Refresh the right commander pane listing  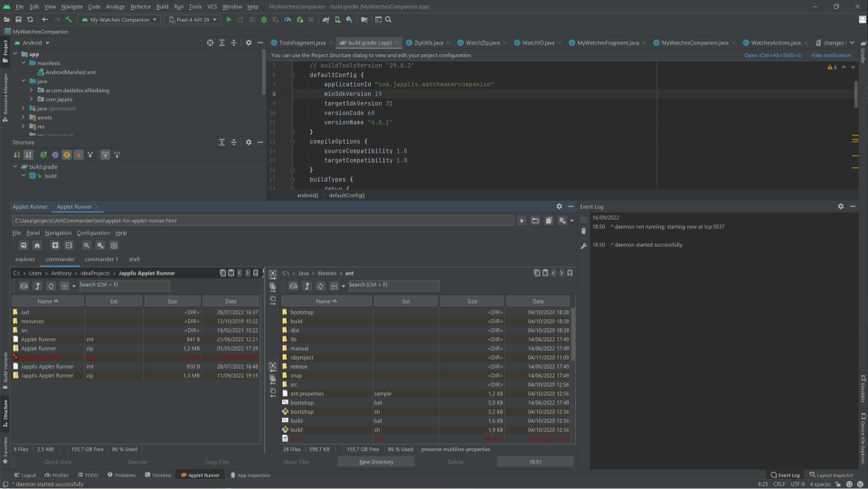click(320, 286)
